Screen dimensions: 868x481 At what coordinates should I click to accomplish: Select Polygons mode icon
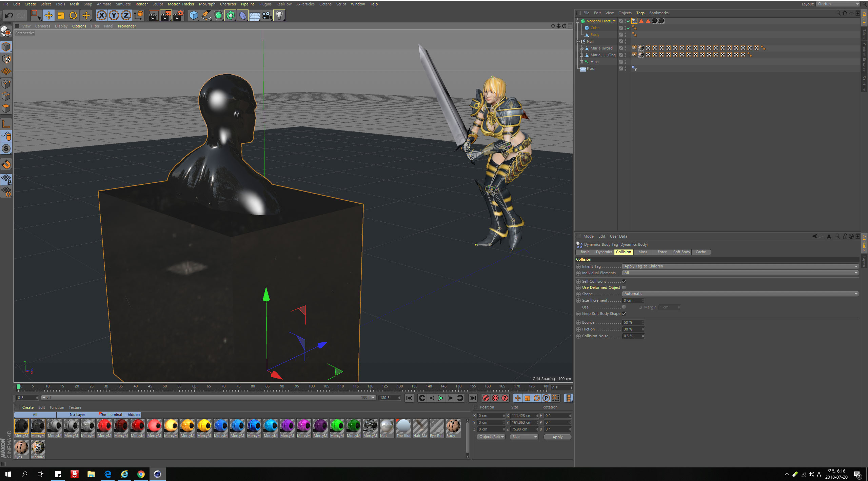click(x=6, y=108)
